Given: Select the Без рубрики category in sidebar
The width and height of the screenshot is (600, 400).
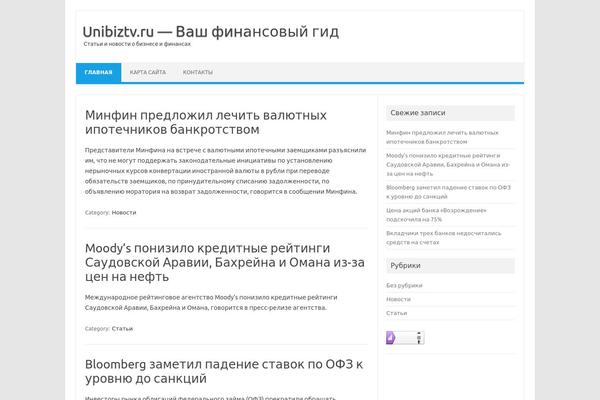Looking at the screenshot, I should pos(404,285).
